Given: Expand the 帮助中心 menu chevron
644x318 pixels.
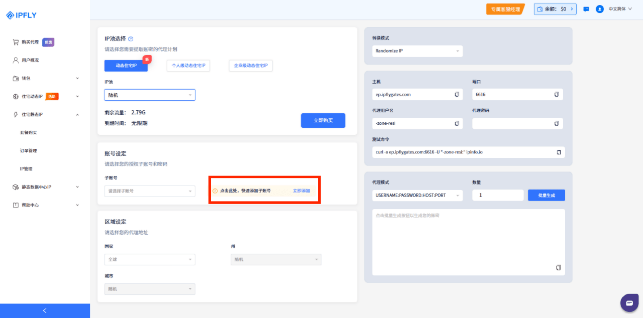Looking at the screenshot, I should 77,205.
